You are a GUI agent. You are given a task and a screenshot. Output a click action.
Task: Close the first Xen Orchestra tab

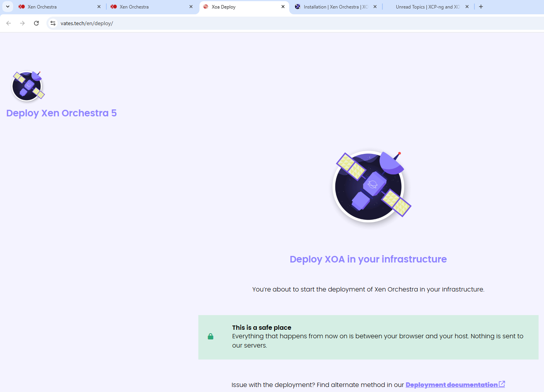click(x=99, y=7)
